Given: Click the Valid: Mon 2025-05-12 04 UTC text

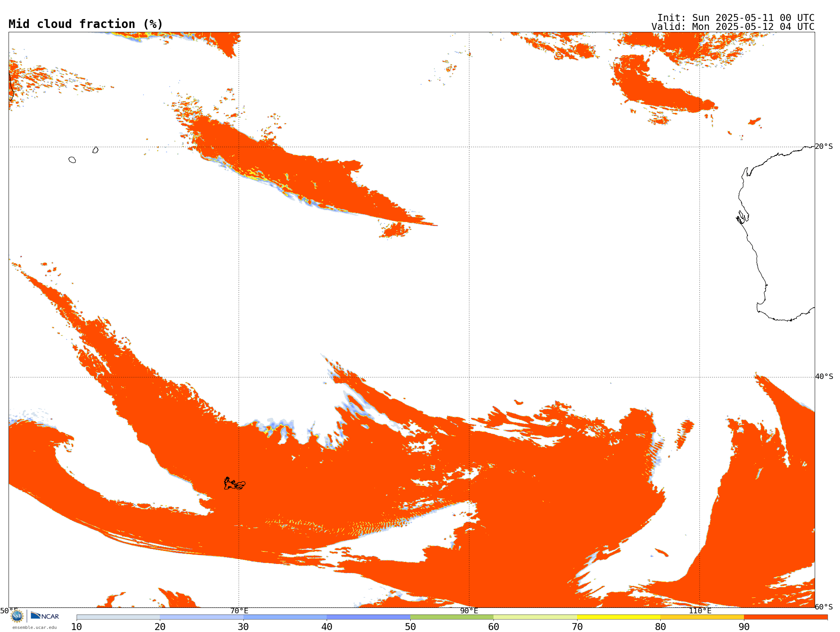Looking at the screenshot, I should click(x=733, y=27).
